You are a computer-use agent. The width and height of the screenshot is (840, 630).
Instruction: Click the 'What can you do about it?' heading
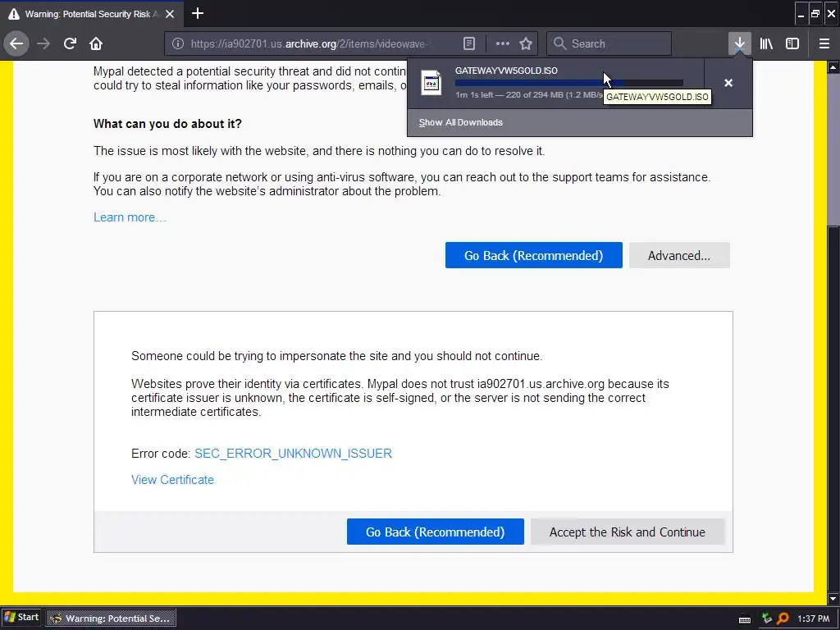click(x=167, y=124)
